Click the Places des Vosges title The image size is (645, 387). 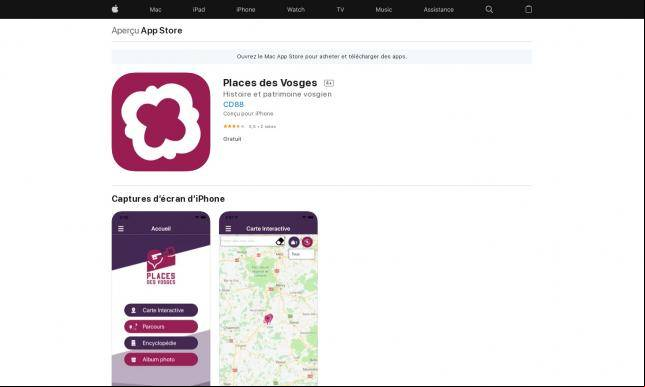click(x=270, y=83)
